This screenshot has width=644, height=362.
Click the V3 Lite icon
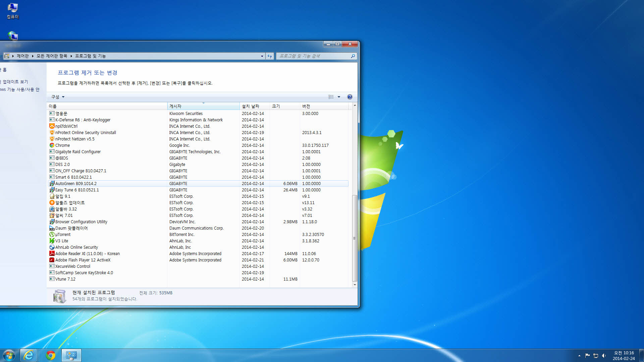pos(52,241)
